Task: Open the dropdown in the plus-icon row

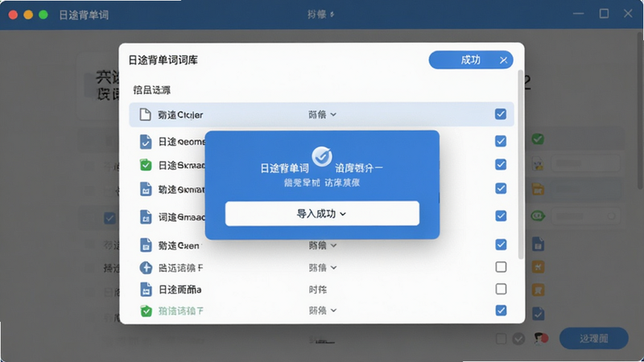Action: pos(323,268)
